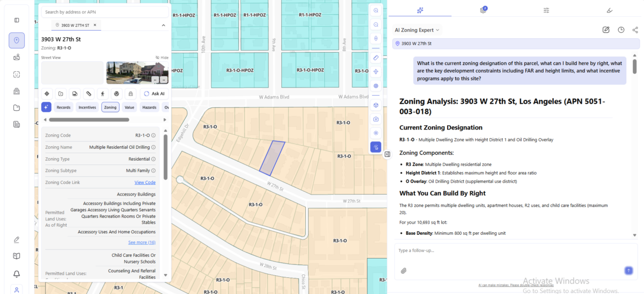Open the user profile icon in sidebar
This screenshot has height=294, width=644.
click(x=17, y=290)
